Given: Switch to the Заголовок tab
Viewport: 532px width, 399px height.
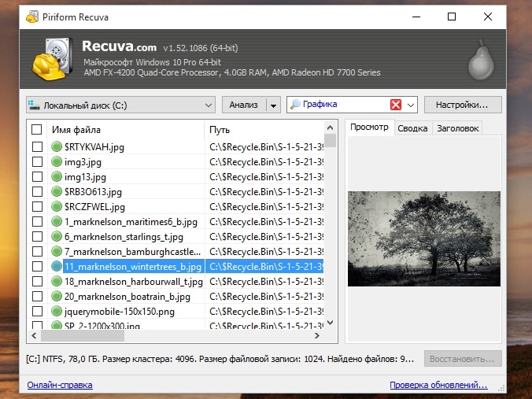Looking at the screenshot, I should (x=458, y=128).
